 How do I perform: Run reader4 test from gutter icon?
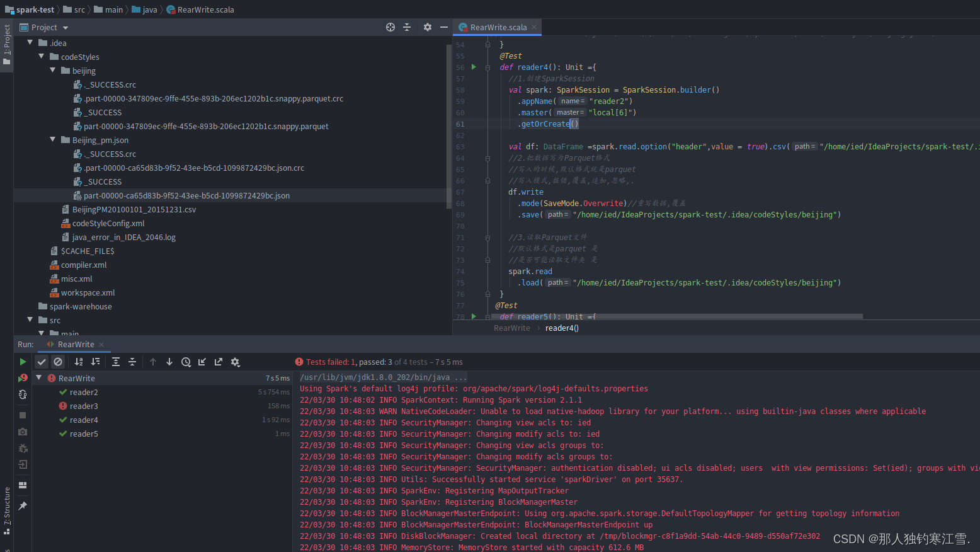pyautogui.click(x=474, y=67)
